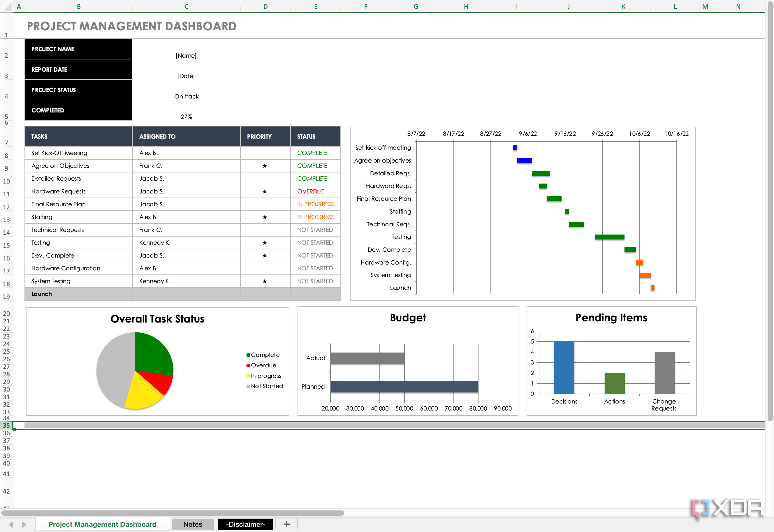This screenshot has width=774, height=532.
Task: Click the green Complete legend swatch
Action: click(x=248, y=355)
